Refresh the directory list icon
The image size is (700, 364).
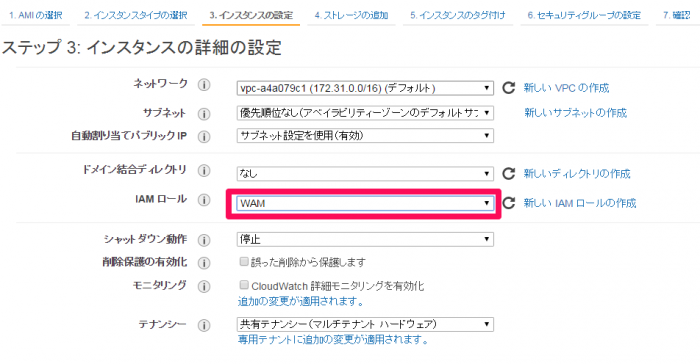[x=508, y=173]
